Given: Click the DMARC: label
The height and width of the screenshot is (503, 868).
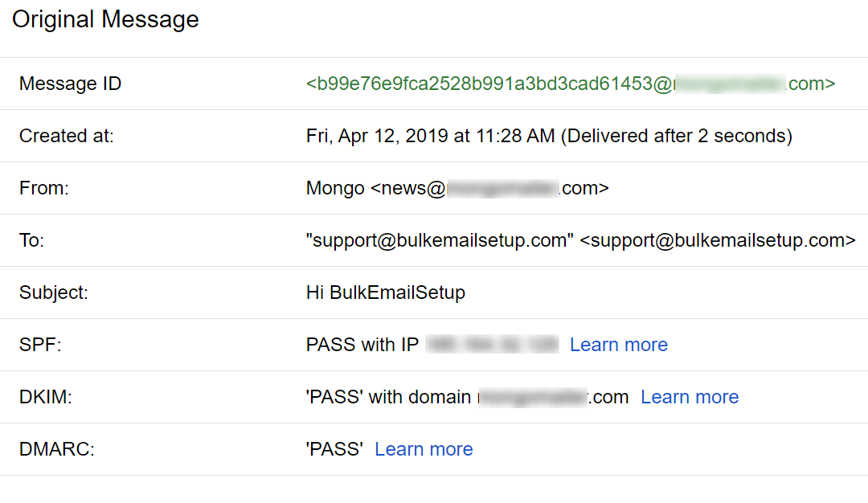Looking at the screenshot, I should click(56, 449).
